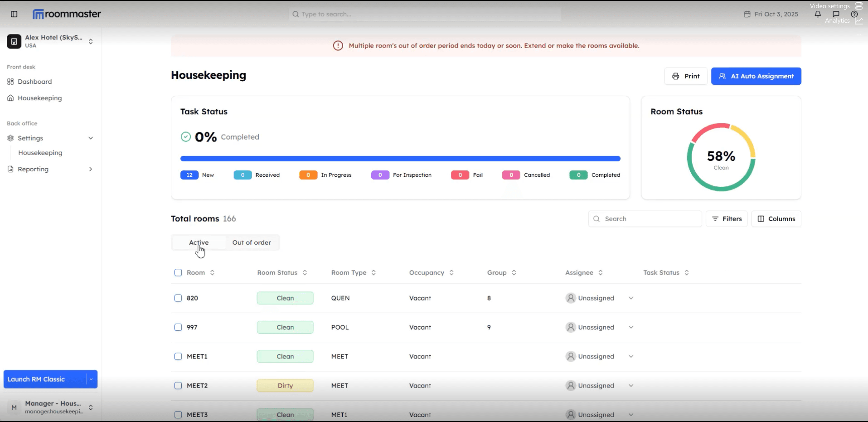Viewport: 868px width, 422px height.
Task: Open assignee dropdown for room 820
Action: coord(630,298)
